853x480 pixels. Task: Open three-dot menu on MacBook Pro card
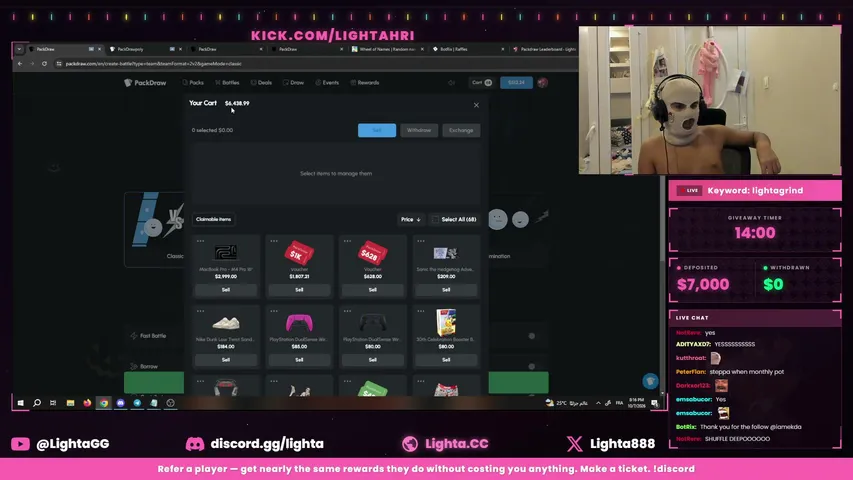[x=201, y=241]
